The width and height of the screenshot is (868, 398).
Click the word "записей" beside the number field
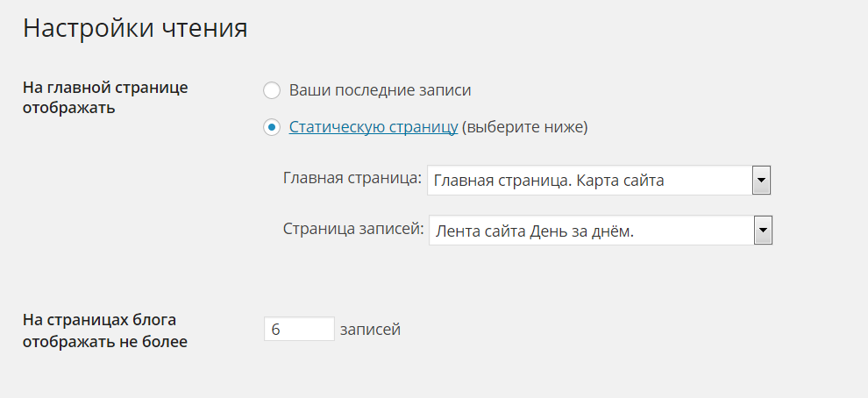pyautogui.click(x=370, y=330)
